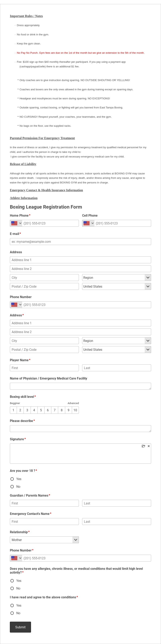Image resolution: width=161 pixels, height=644 pixels.
Task: Click Phone Number field below first Address
Action: tap(87, 305)
